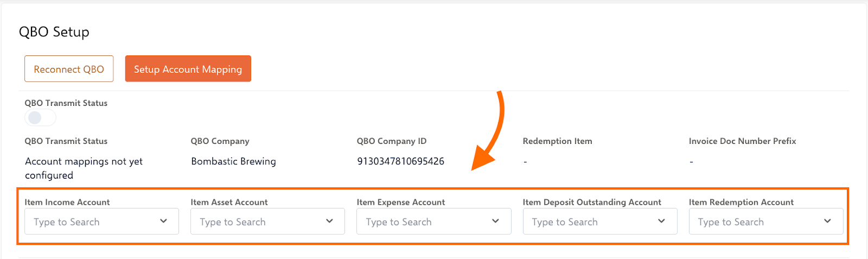Toggle the QBO Transmit Status switch

(x=40, y=117)
